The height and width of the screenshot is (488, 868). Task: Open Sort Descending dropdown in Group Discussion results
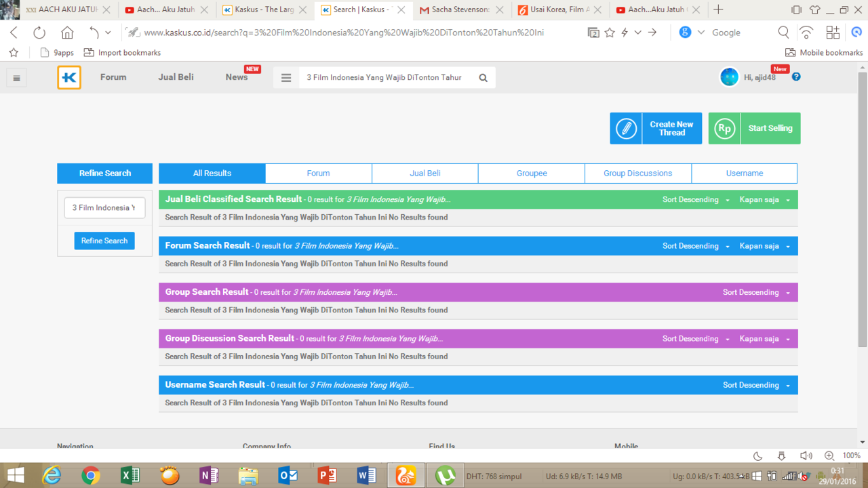click(x=696, y=339)
